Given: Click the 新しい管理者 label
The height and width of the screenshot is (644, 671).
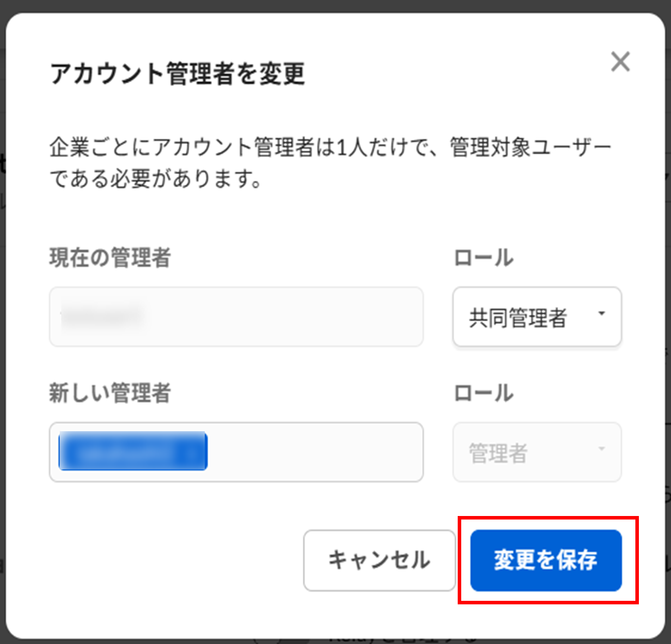Looking at the screenshot, I should [110, 393].
